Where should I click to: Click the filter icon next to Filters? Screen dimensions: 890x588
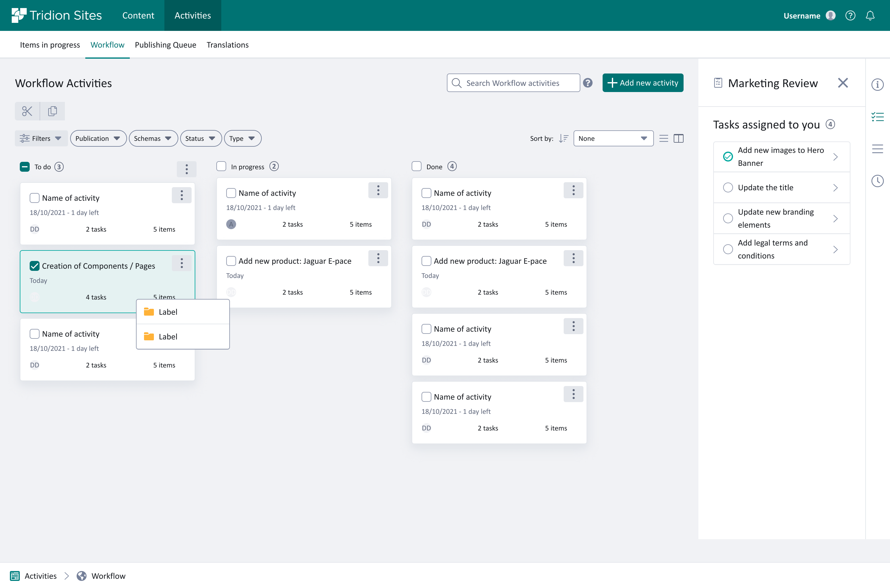coord(24,138)
